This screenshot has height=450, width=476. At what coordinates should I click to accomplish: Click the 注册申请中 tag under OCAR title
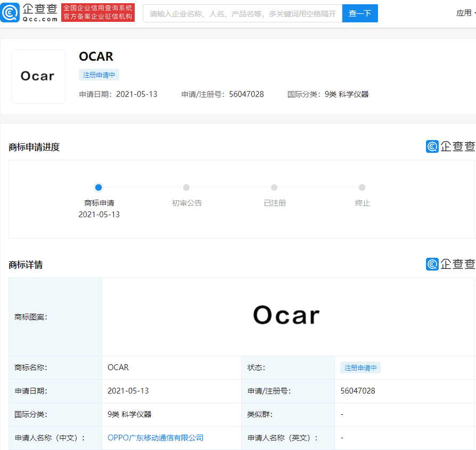tap(99, 75)
